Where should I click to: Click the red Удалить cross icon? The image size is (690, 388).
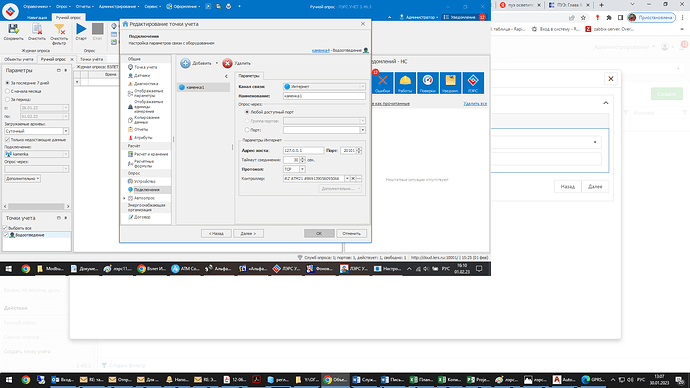[x=227, y=63]
